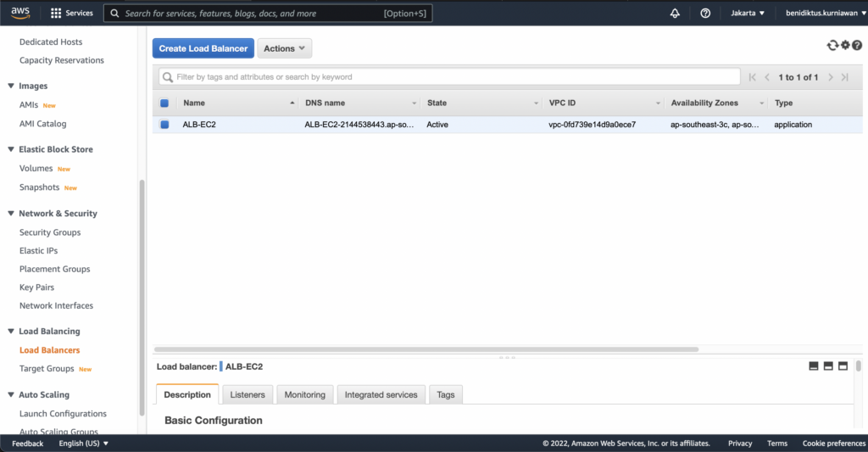The image size is (868, 452).
Task: Go to the first page of results
Action: pos(753,77)
